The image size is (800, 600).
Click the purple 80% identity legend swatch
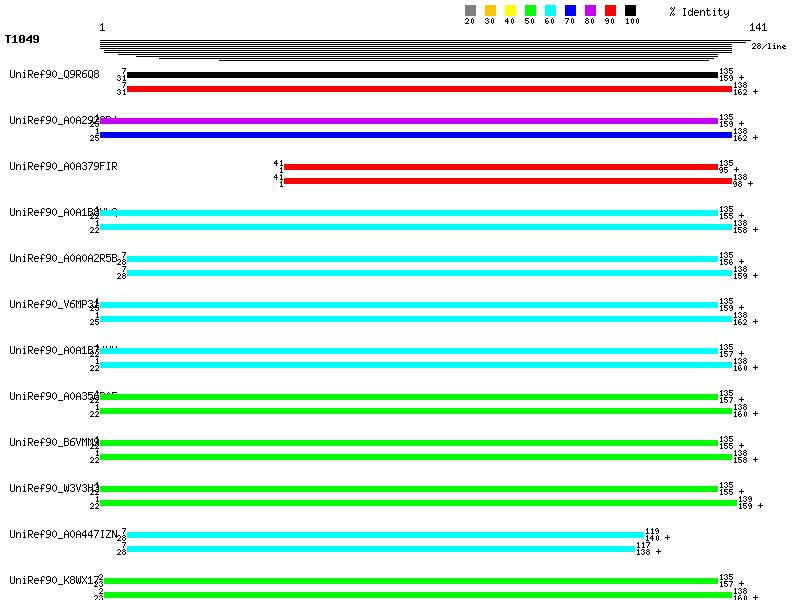click(x=590, y=11)
